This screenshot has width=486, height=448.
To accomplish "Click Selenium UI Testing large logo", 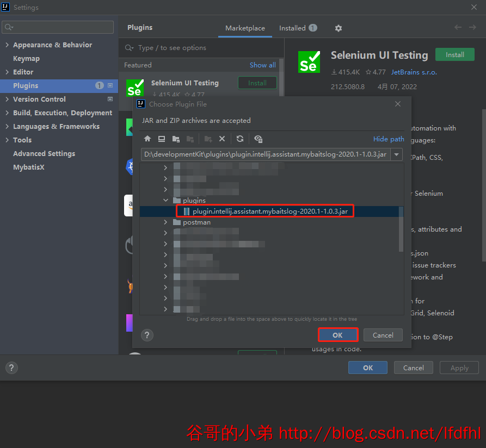I will [309, 62].
